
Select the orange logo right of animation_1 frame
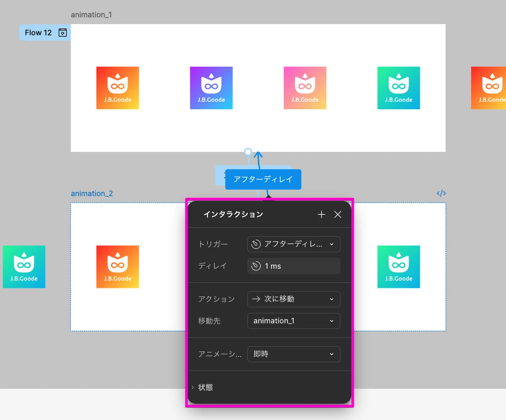(x=488, y=88)
